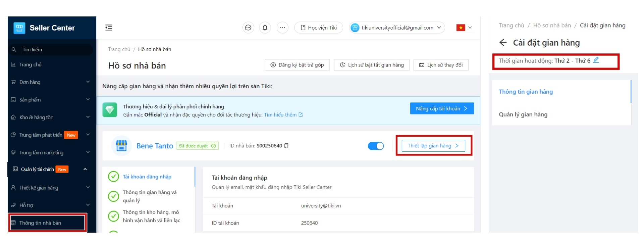Go back with the arrow beside Cài đặt gian hàng
Image resolution: width=644 pixels, height=239 pixels.
503,43
